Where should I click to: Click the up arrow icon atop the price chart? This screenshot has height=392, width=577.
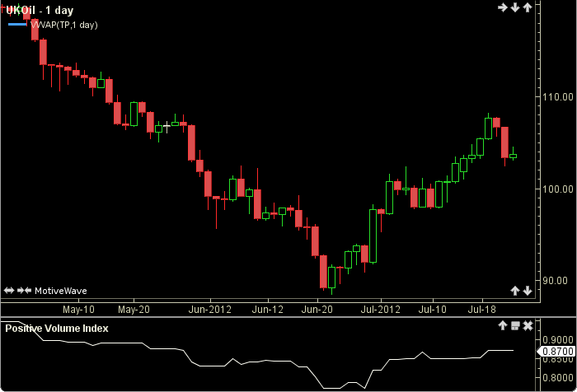pos(528,7)
